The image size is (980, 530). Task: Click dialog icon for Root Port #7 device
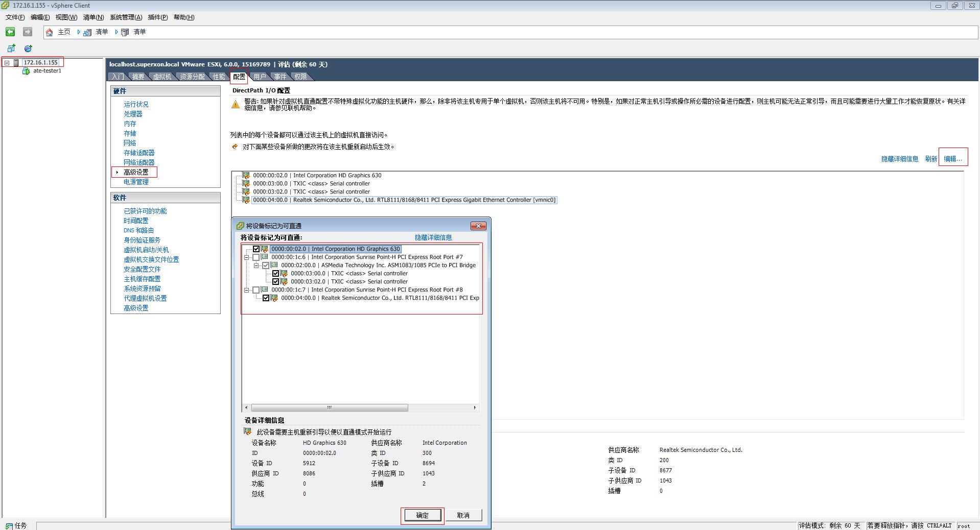[265, 257]
